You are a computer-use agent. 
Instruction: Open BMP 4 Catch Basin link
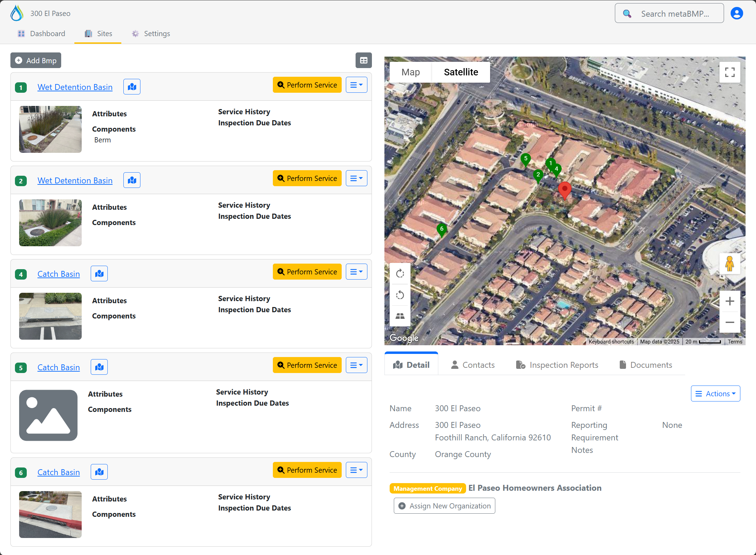tap(59, 274)
